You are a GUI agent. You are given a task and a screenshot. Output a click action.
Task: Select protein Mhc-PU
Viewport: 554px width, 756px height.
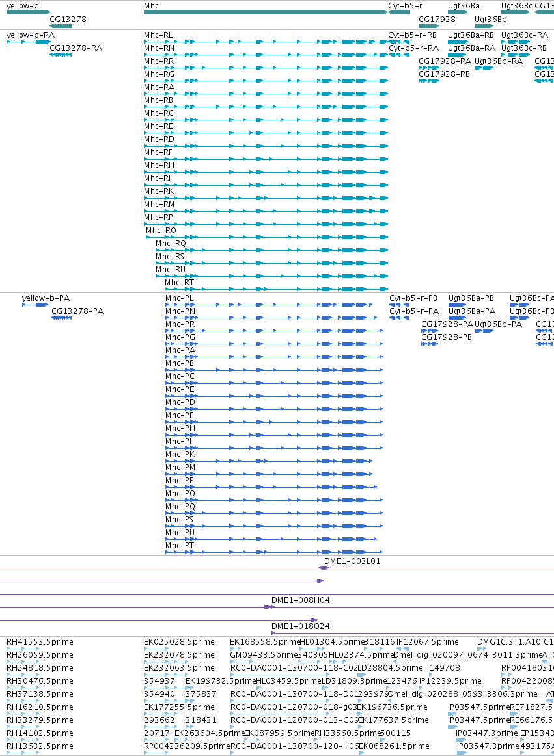coord(180,533)
